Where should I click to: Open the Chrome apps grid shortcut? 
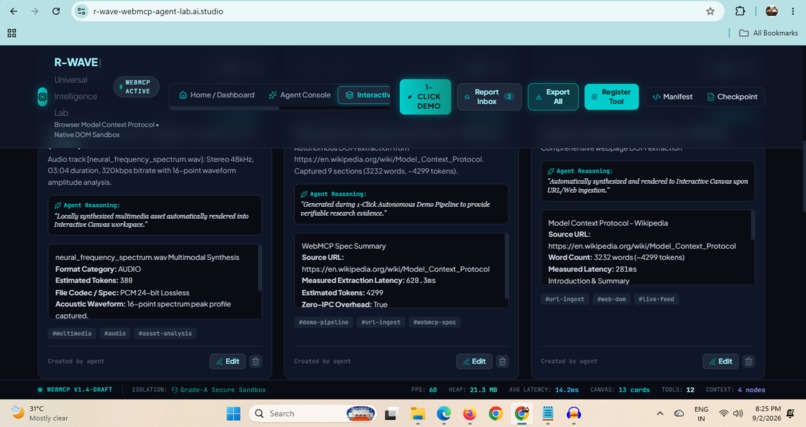[12, 33]
